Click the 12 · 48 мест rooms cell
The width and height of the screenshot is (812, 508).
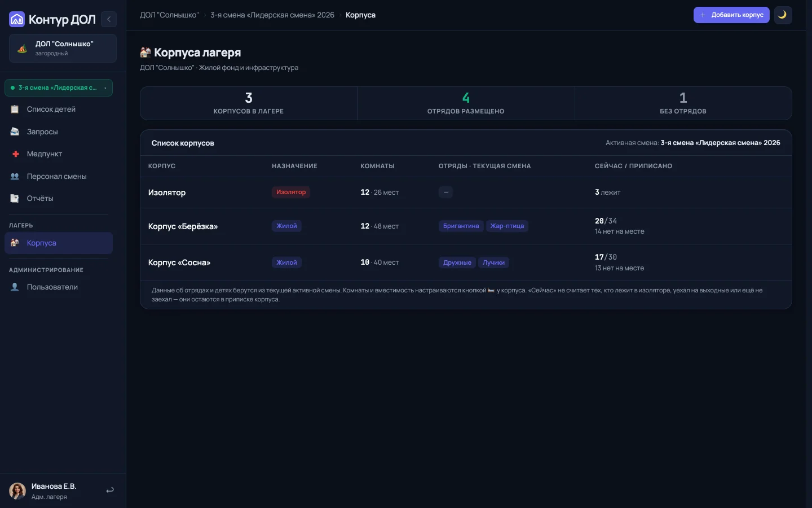[x=379, y=226]
